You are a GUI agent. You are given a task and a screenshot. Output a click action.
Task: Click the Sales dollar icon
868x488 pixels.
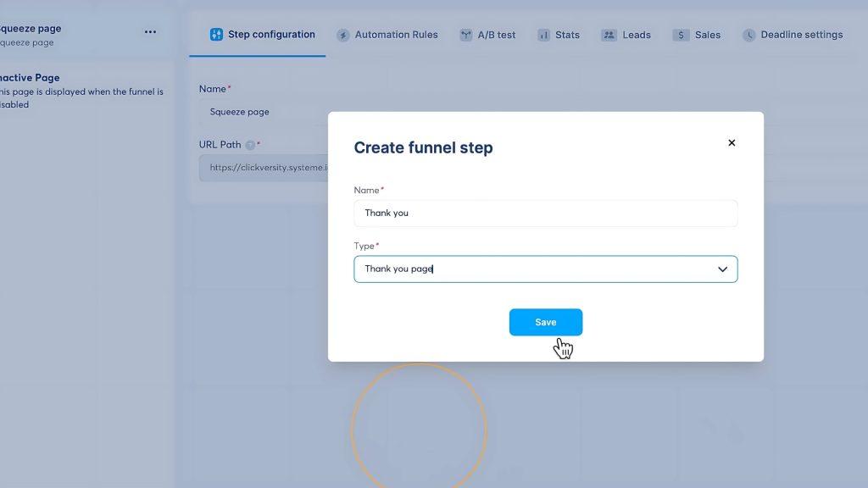coord(681,36)
